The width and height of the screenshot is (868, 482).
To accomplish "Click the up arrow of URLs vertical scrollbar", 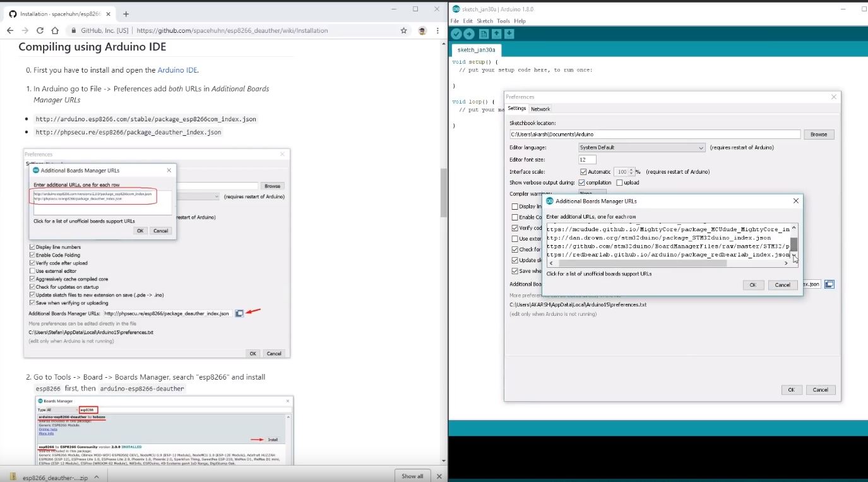I will click(794, 227).
